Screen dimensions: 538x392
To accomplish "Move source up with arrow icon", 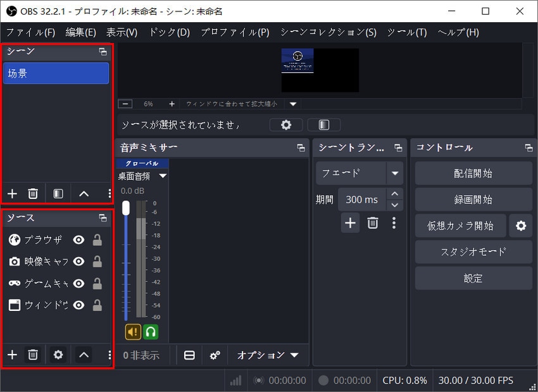I will click(84, 354).
